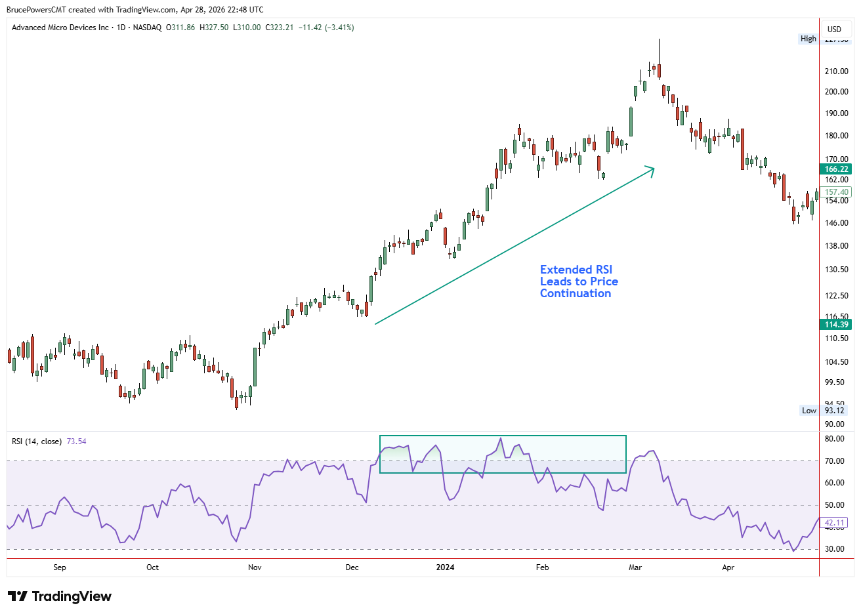Screen dimensions: 861x616
Task: Click the 42.11 RSI axis label
Action: coord(835,523)
